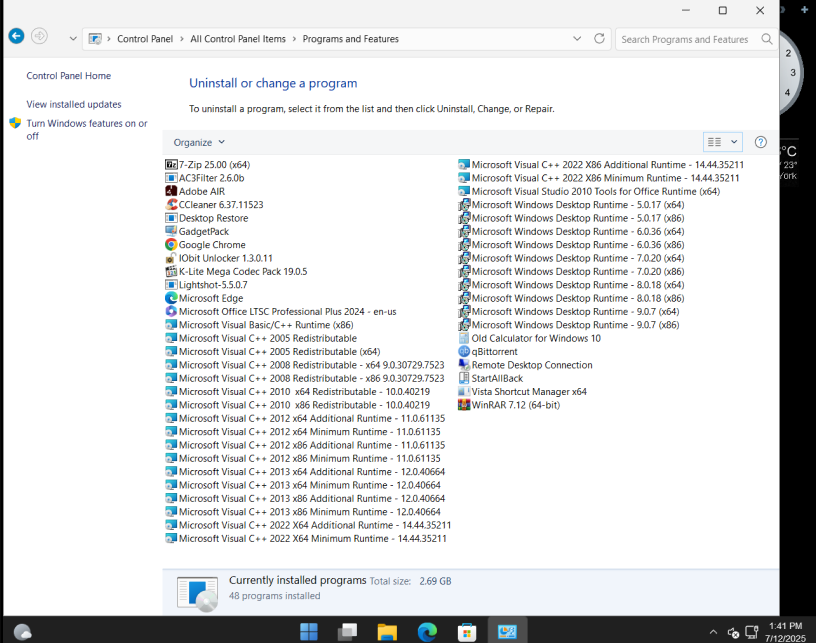The image size is (816, 643).
Task: Click the GadgetPack icon
Action: (x=171, y=232)
